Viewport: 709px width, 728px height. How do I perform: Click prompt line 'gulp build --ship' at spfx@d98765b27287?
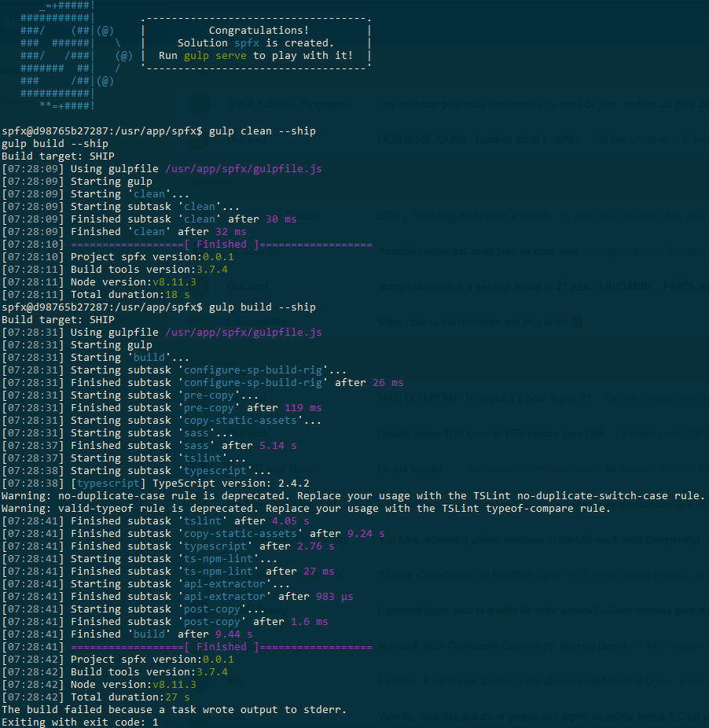159,307
